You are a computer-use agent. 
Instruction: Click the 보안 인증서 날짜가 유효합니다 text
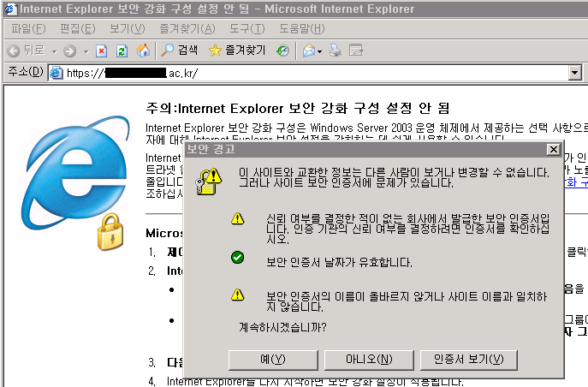click(x=339, y=262)
